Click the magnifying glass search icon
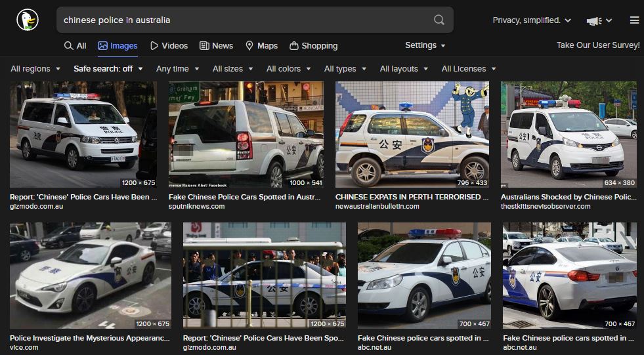Viewport: 644px width, 355px height. pos(439,20)
